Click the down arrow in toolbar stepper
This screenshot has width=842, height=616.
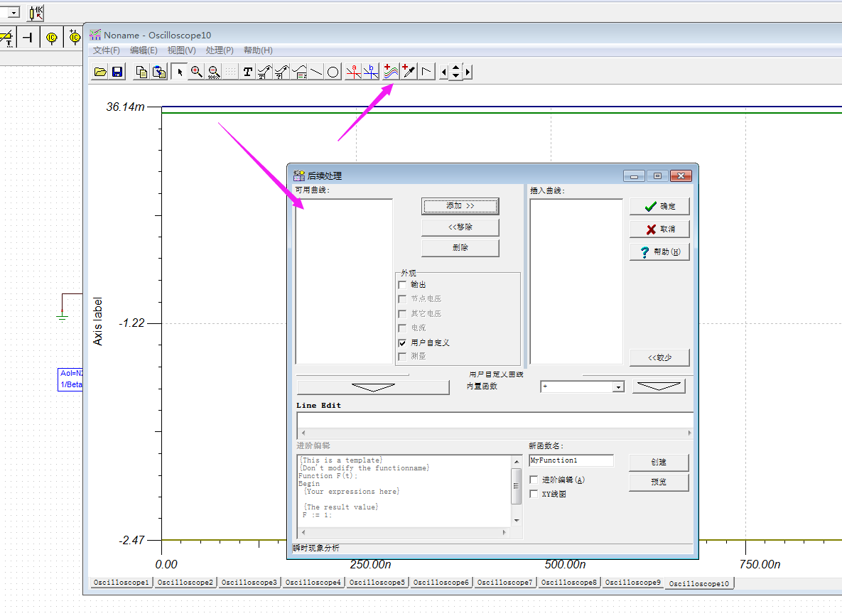coord(456,76)
